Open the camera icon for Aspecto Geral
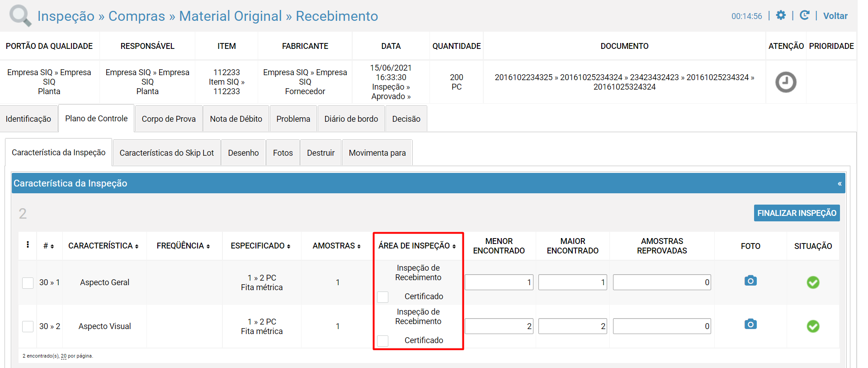The width and height of the screenshot is (868, 368). pyautogui.click(x=750, y=281)
